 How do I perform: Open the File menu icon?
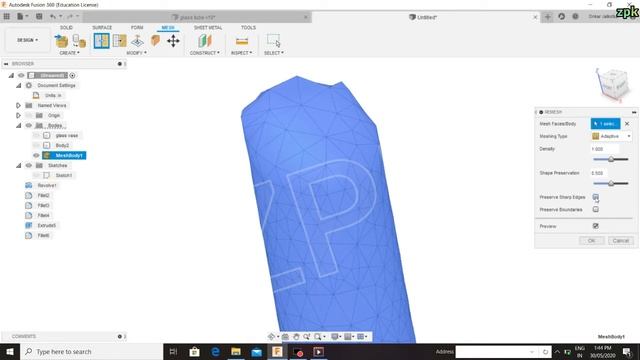click(x=21, y=17)
